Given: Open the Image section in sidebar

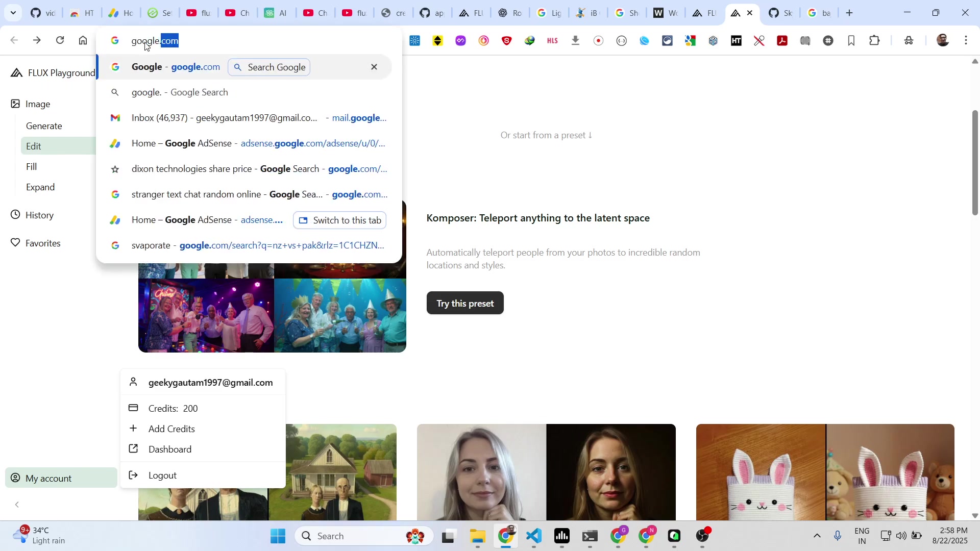Looking at the screenshot, I should (x=31, y=104).
